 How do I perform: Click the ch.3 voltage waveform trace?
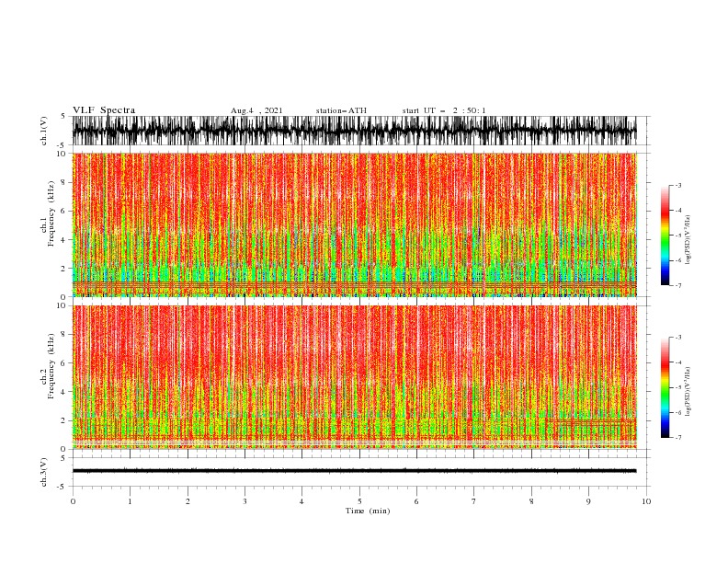click(354, 471)
